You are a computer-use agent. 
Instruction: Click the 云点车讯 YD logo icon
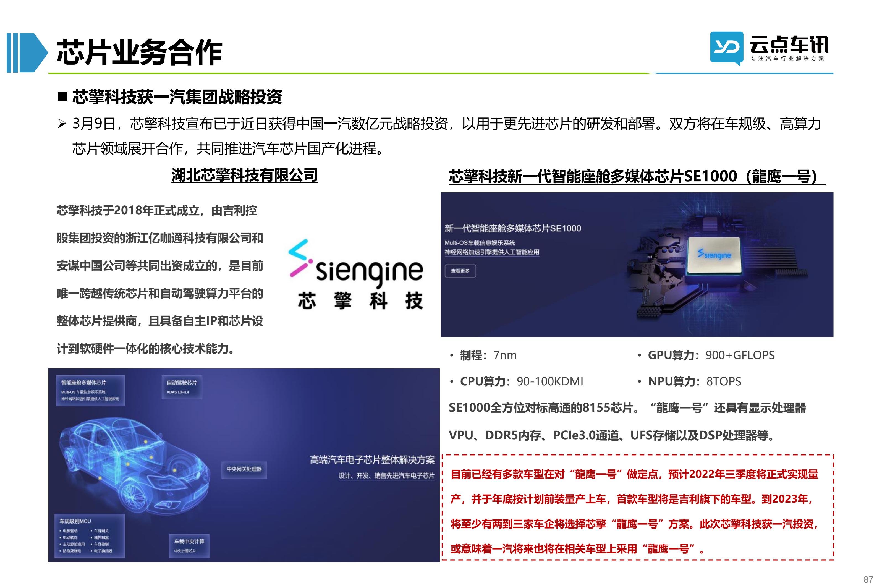(x=726, y=48)
